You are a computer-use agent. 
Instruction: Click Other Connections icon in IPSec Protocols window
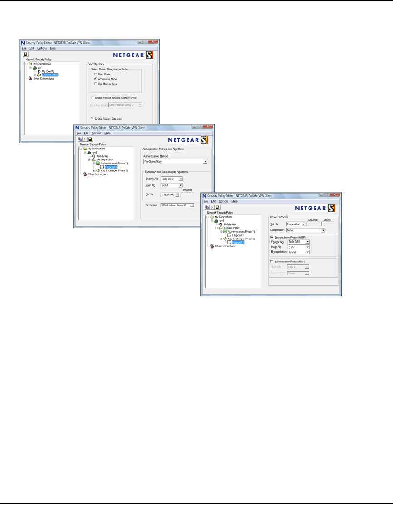point(212,246)
